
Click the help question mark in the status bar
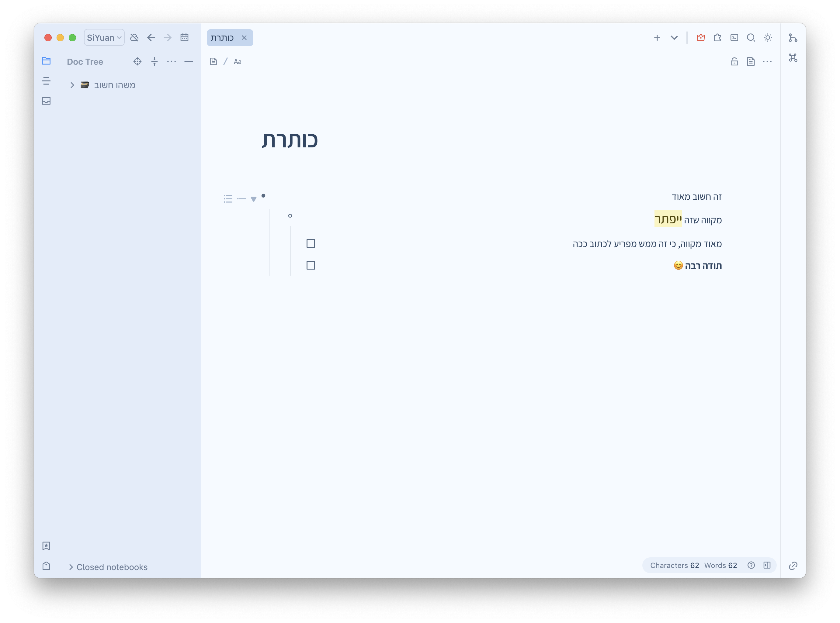pyautogui.click(x=751, y=565)
